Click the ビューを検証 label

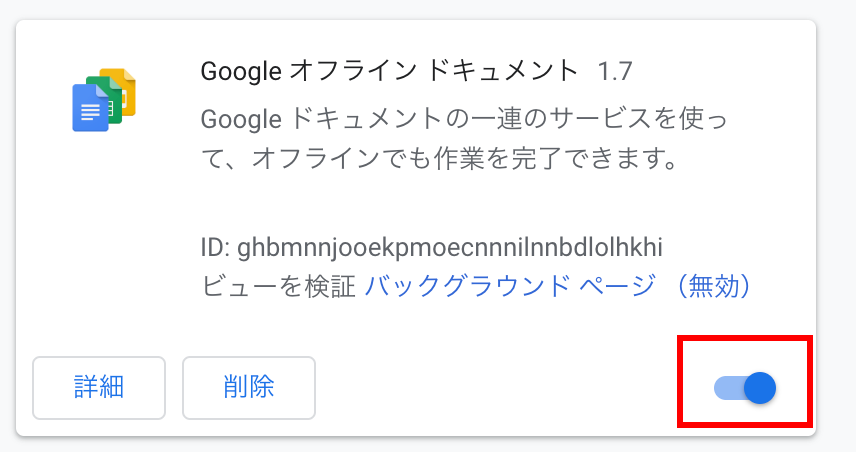coord(278,286)
